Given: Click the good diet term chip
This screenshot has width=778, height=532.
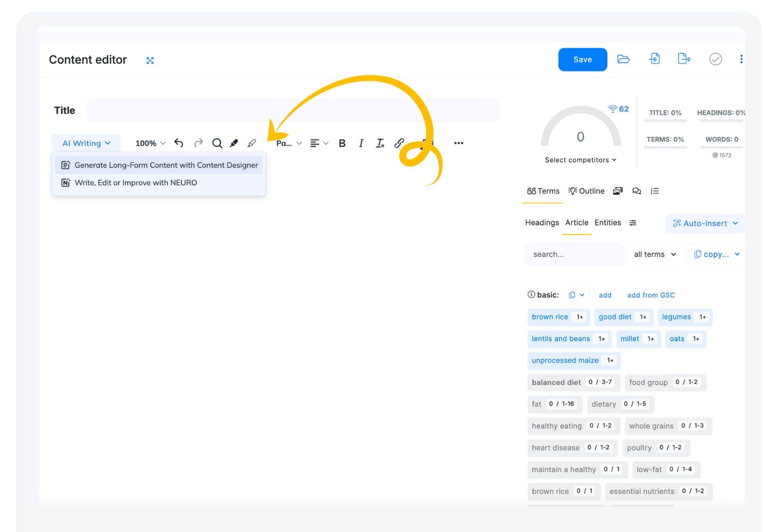Looking at the screenshot, I should point(623,317).
